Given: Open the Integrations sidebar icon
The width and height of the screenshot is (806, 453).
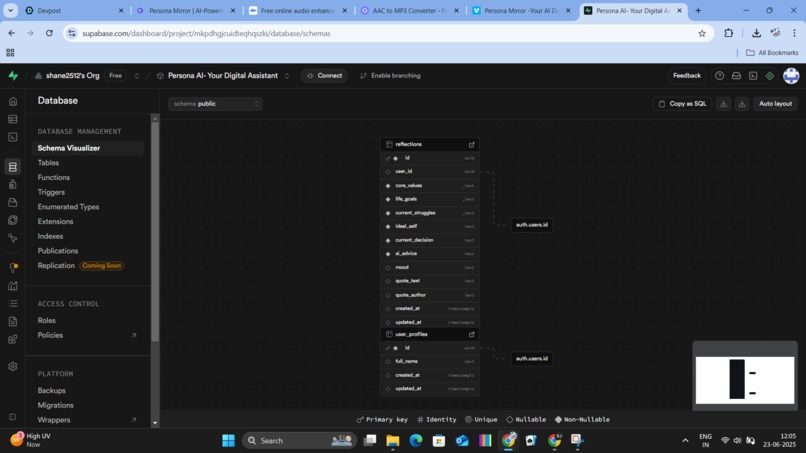Looking at the screenshot, I should click(x=13, y=339).
